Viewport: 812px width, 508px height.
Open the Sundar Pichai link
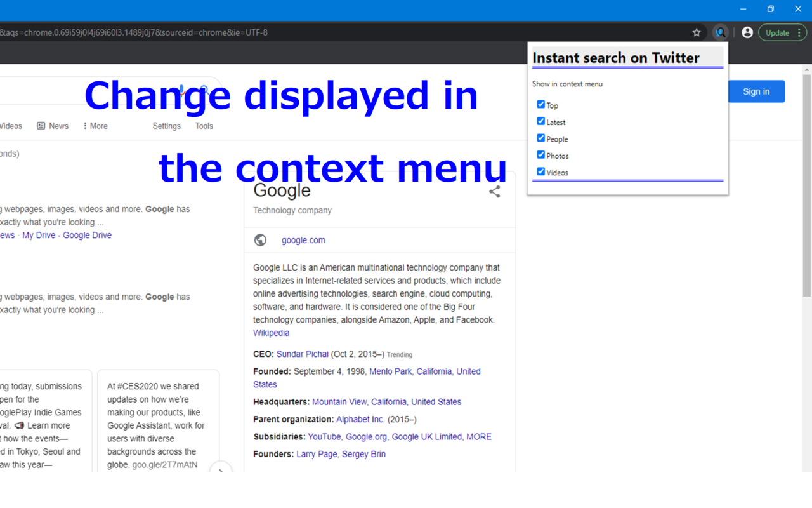pyautogui.click(x=303, y=354)
